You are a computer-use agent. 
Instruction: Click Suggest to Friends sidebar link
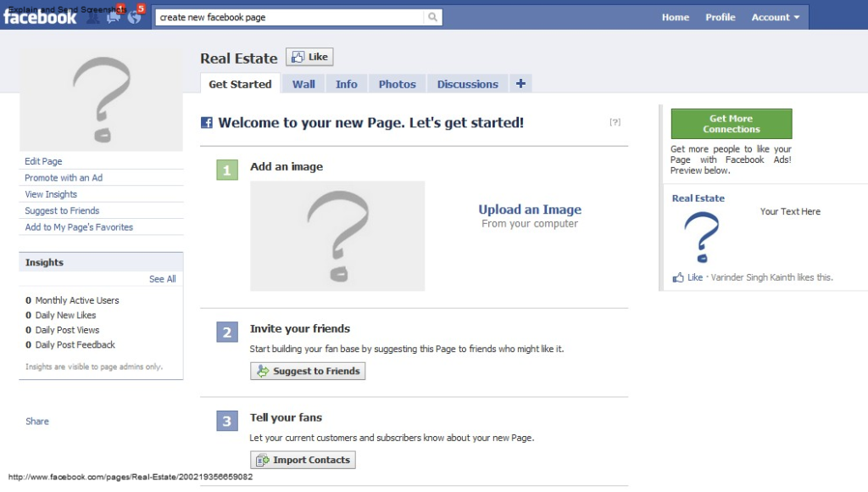[62, 210]
